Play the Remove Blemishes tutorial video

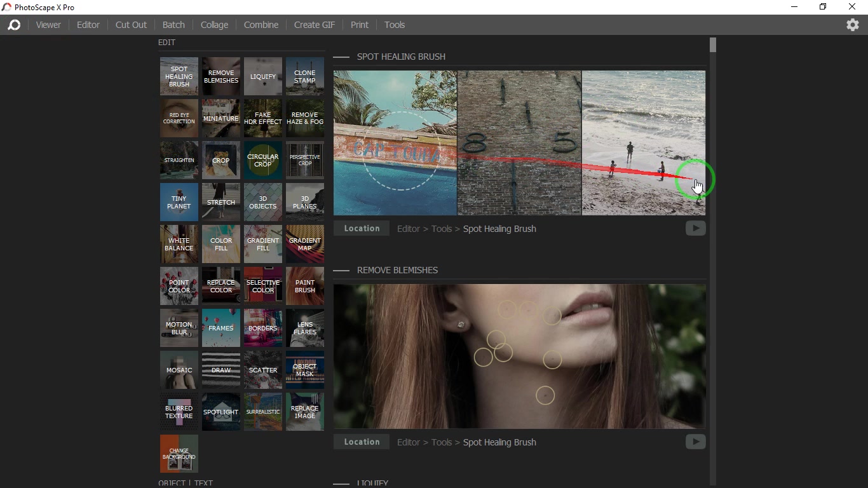click(x=696, y=442)
